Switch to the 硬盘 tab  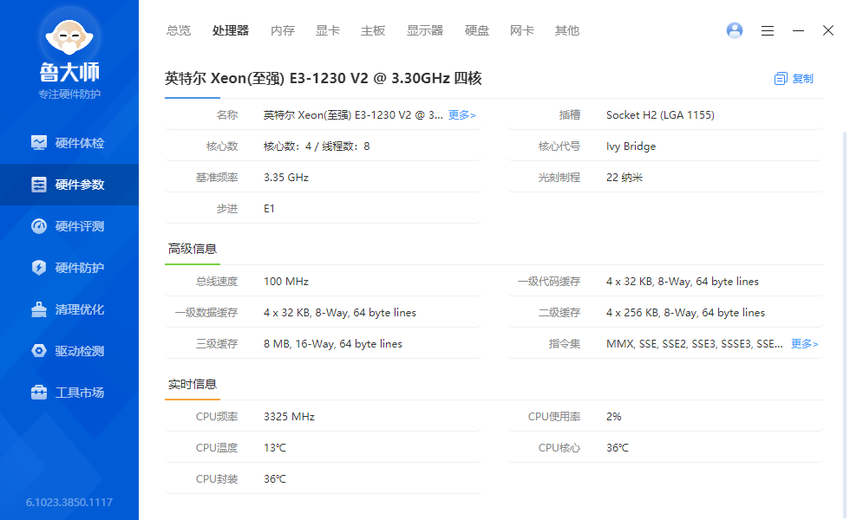tap(476, 30)
